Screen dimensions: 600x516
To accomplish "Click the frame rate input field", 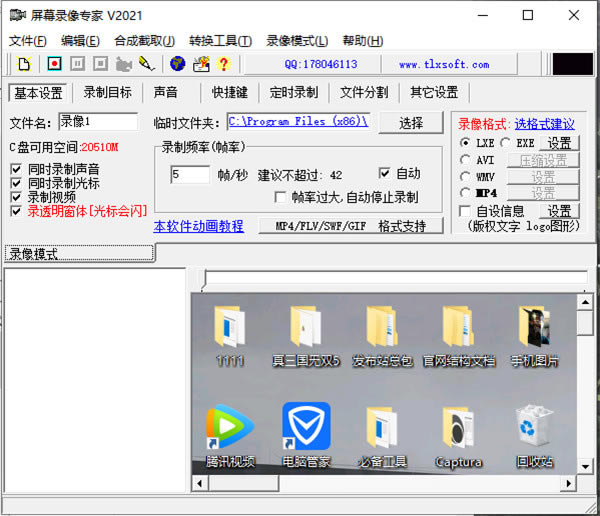I will pos(190,174).
